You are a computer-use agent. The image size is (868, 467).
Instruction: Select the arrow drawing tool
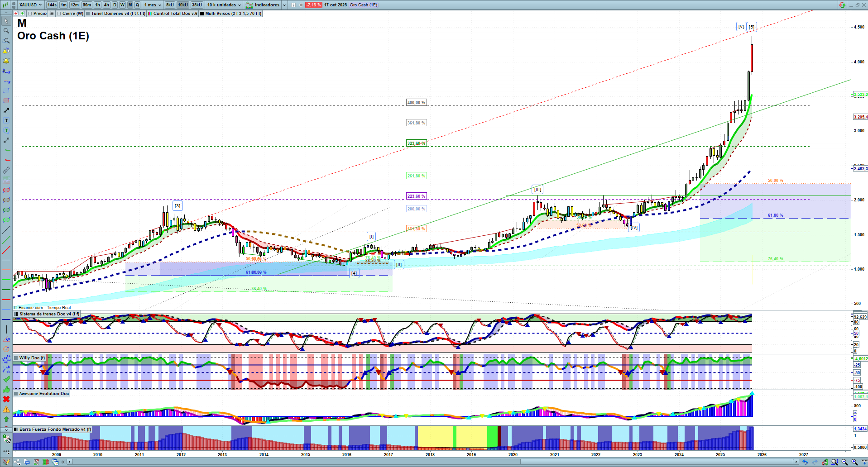[6, 110]
